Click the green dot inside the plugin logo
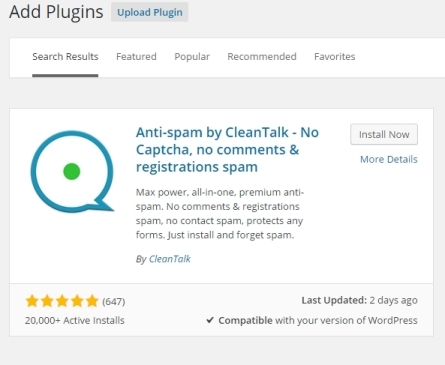 [72, 171]
